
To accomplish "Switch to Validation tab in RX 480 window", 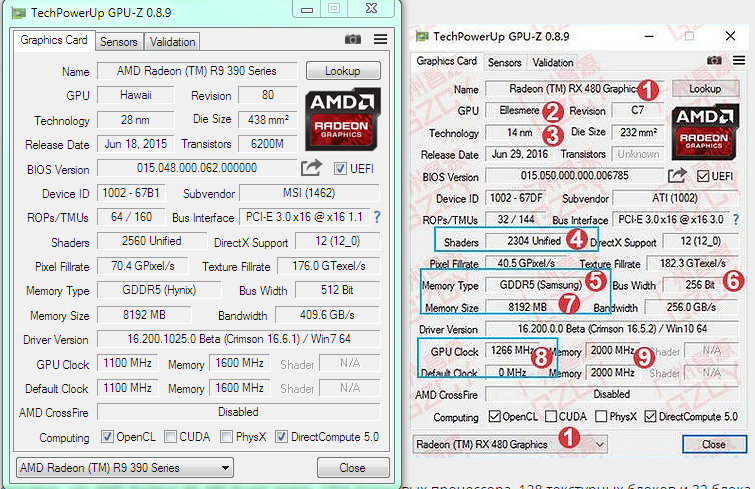I will [x=553, y=63].
